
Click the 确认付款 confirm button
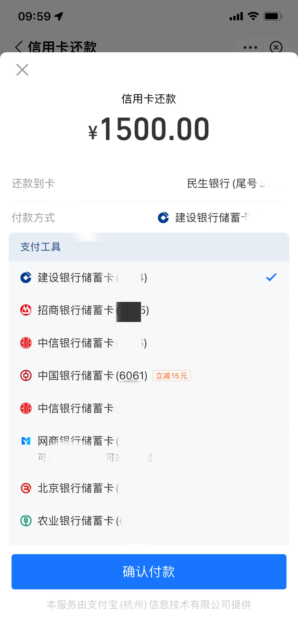point(149,571)
